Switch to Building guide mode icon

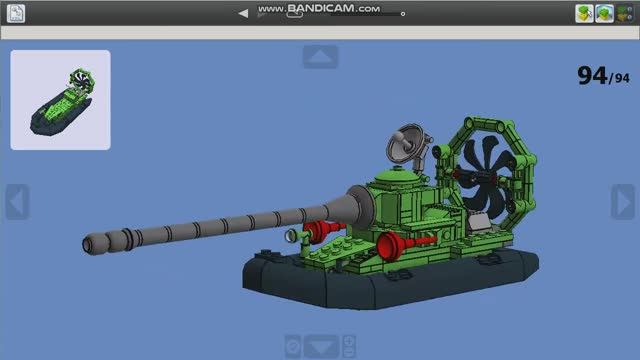click(x=625, y=13)
